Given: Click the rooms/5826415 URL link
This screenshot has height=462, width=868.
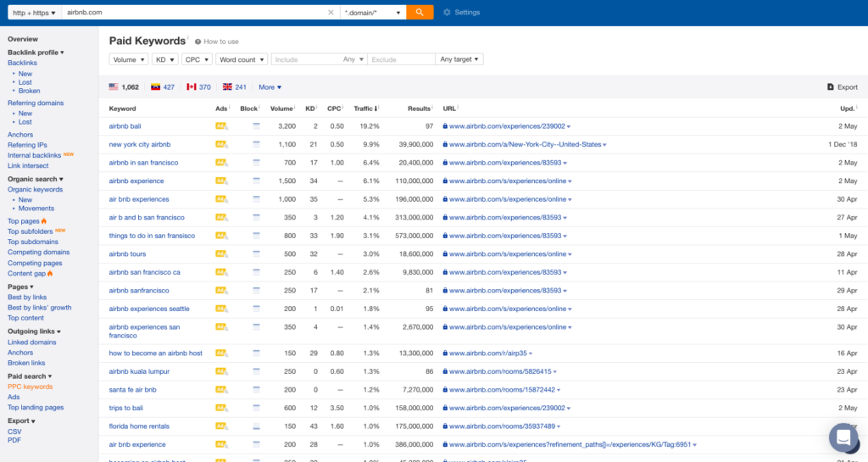Looking at the screenshot, I should tap(500, 371).
